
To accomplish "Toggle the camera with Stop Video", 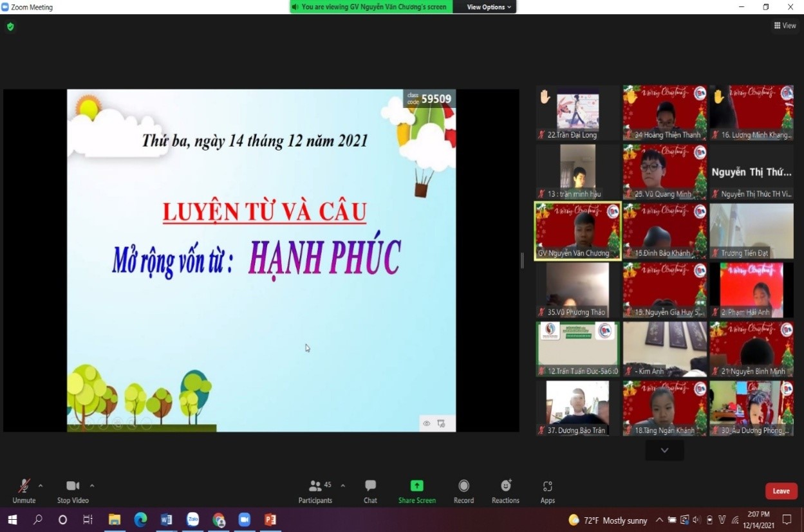I will 73,491.
